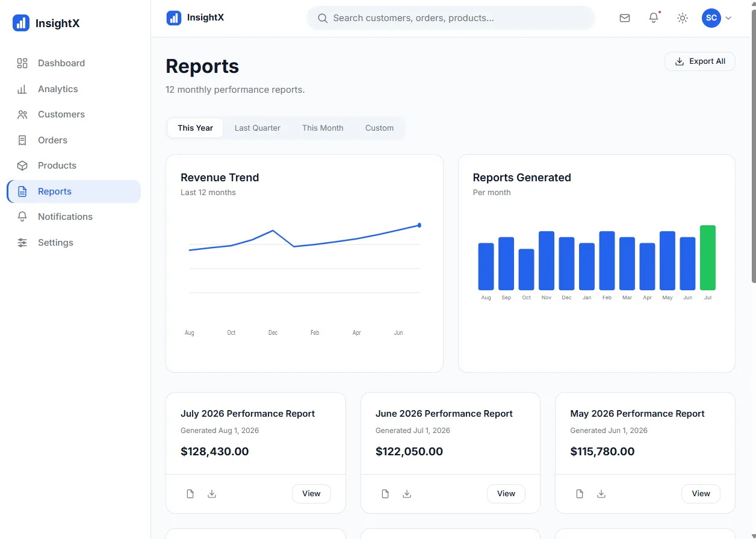Click the SC user avatar
This screenshot has width=756, height=539.
coord(711,18)
